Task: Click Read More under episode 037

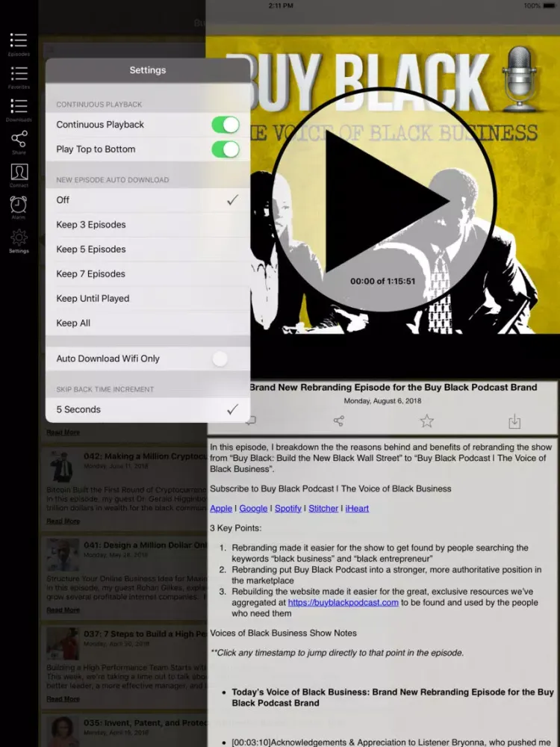Action: pos(63,699)
